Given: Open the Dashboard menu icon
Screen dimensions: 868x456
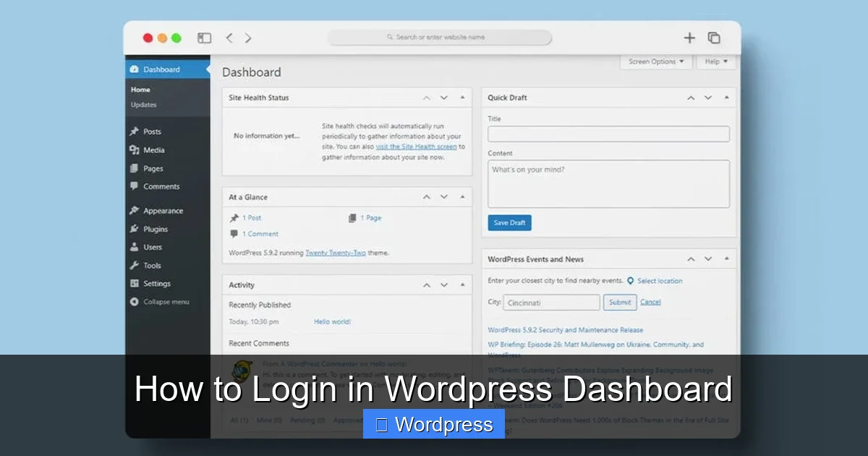Looking at the screenshot, I should coord(134,69).
